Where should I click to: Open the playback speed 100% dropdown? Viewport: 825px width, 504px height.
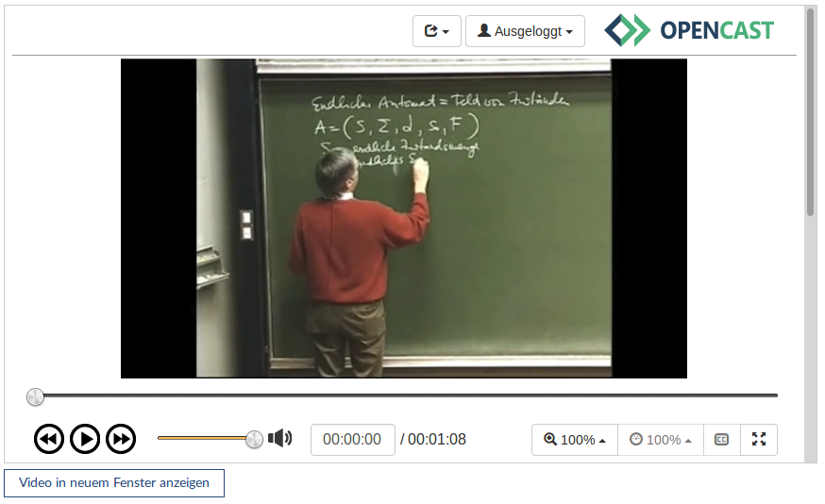pyautogui.click(x=661, y=440)
